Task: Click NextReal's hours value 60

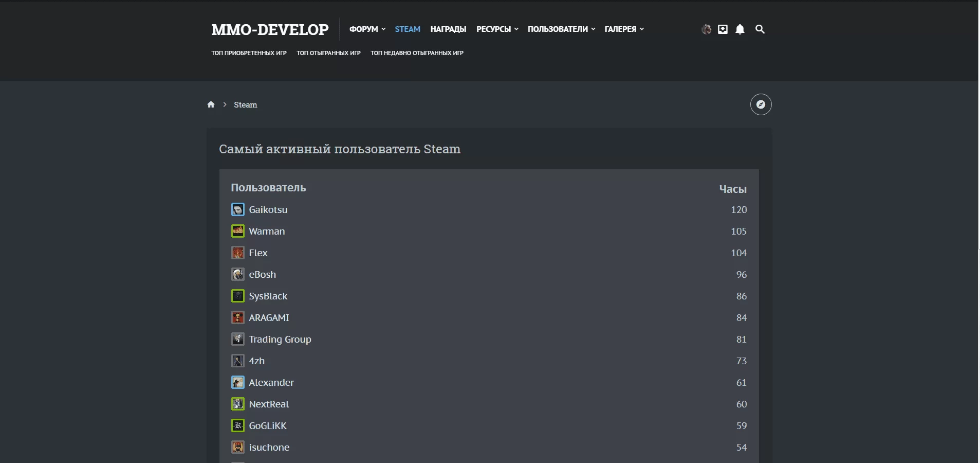Action: pyautogui.click(x=742, y=404)
